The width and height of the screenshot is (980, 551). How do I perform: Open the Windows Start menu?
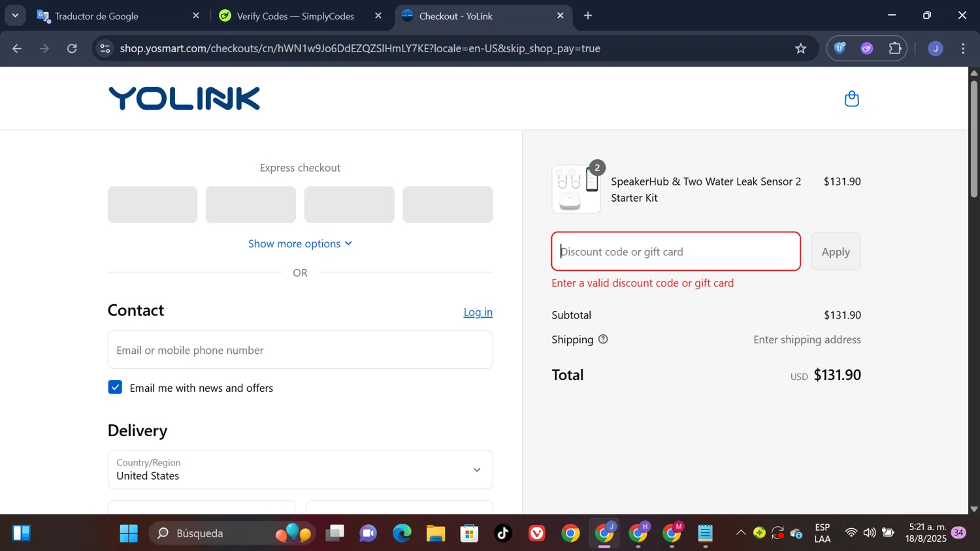(x=129, y=533)
